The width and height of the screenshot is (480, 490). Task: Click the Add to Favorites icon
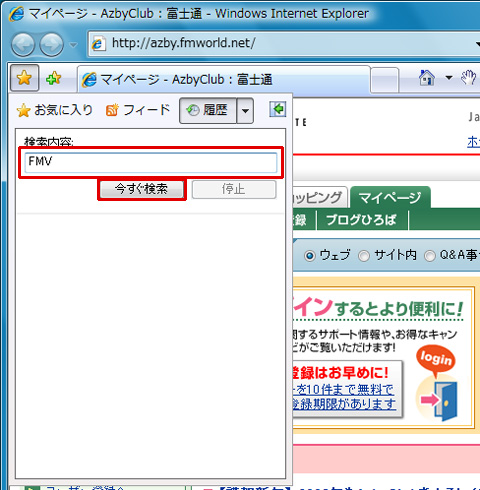[x=53, y=78]
